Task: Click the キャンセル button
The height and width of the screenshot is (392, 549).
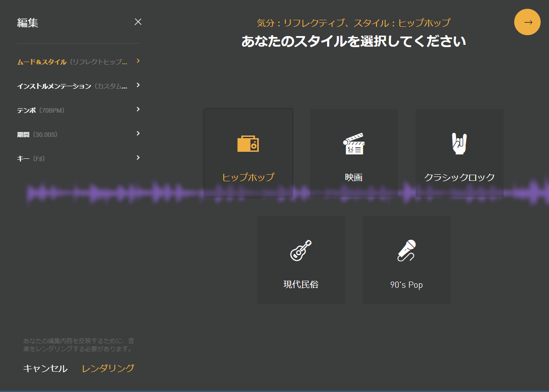Action: point(45,369)
